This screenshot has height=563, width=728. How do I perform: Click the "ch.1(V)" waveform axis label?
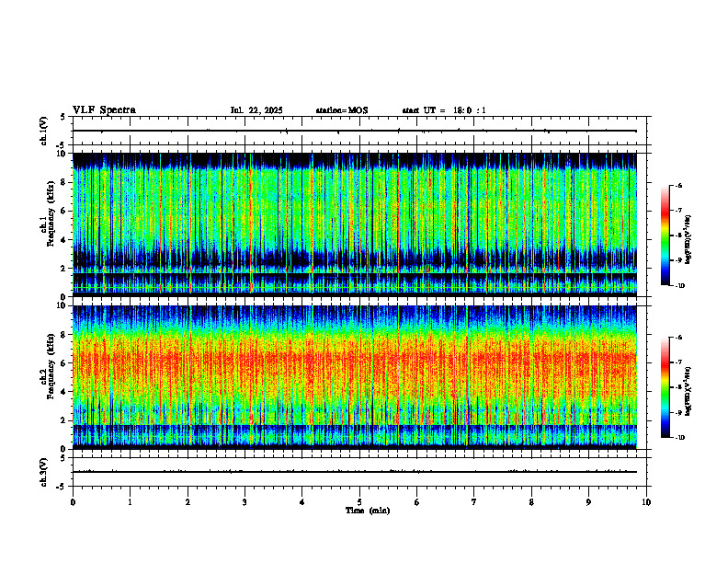point(44,131)
